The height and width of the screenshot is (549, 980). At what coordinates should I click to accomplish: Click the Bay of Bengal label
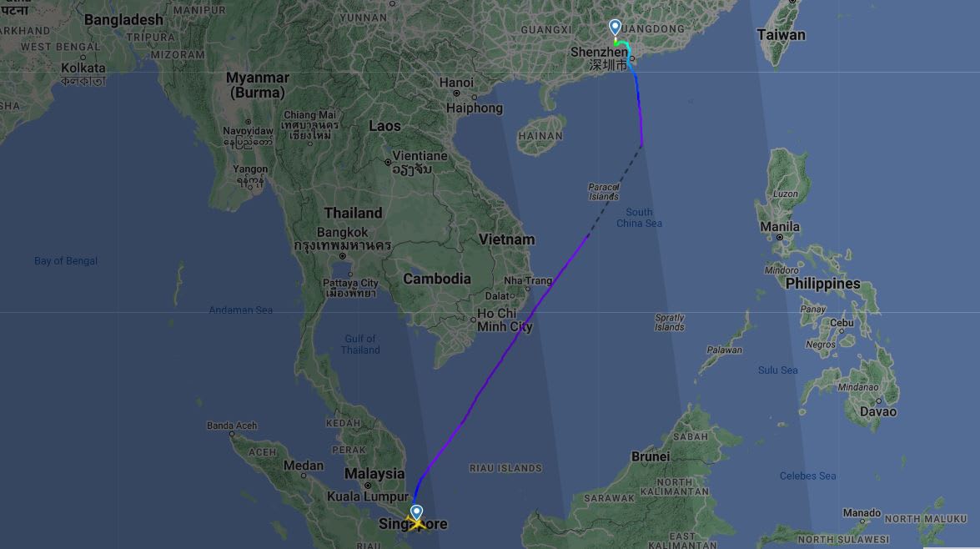[66, 261]
